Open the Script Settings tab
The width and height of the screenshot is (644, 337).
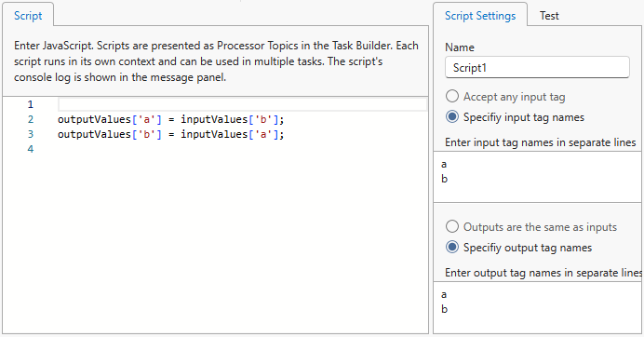point(480,16)
